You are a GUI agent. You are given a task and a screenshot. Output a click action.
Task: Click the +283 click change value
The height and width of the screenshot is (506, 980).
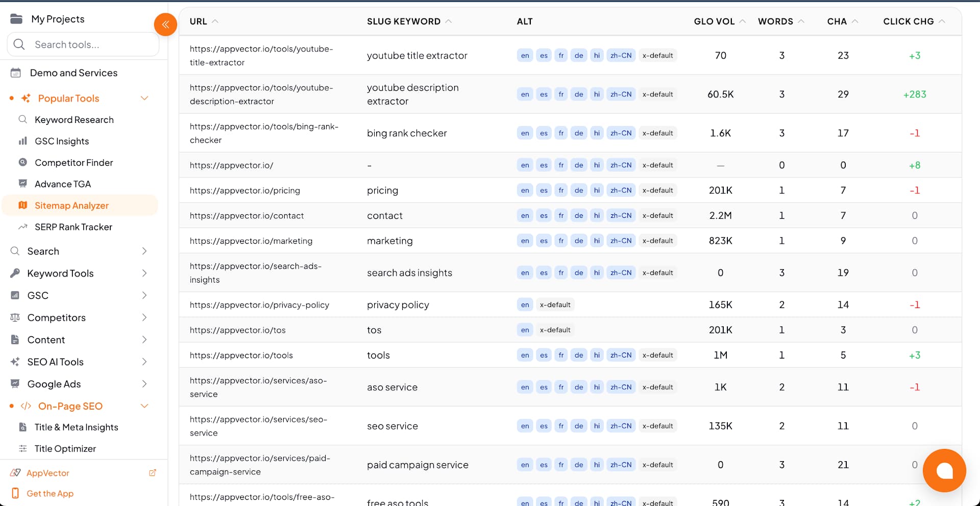(914, 94)
